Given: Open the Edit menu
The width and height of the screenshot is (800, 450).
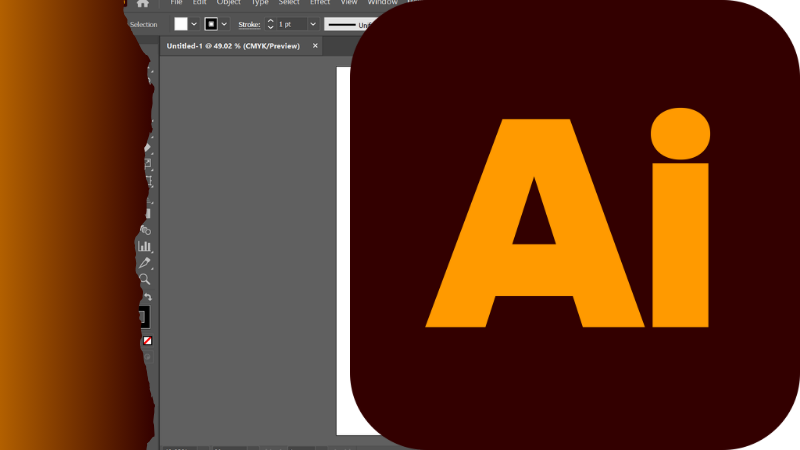Looking at the screenshot, I should [199, 3].
